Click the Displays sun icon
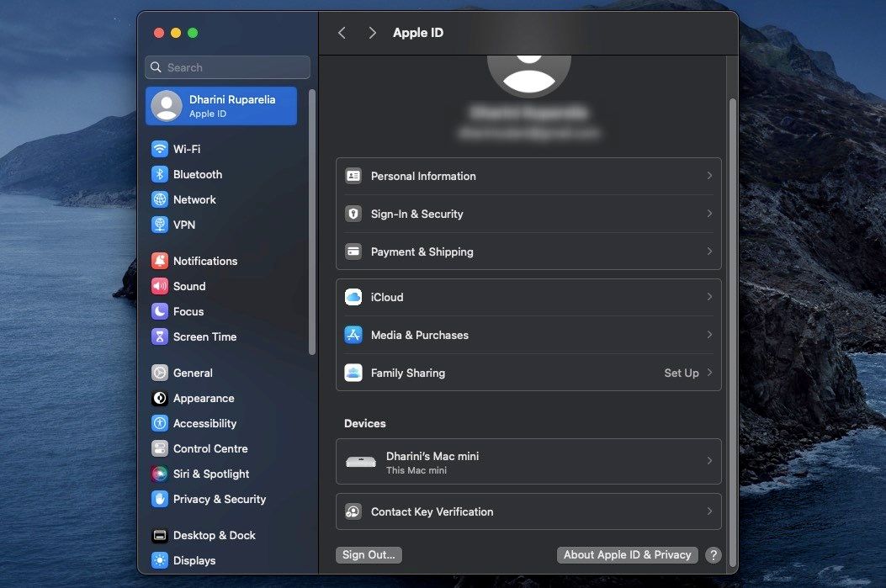Screen dimensions: 886x588 (160, 560)
